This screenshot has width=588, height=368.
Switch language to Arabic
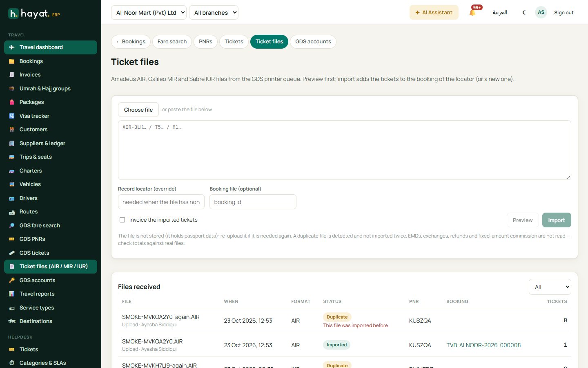[499, 13]
